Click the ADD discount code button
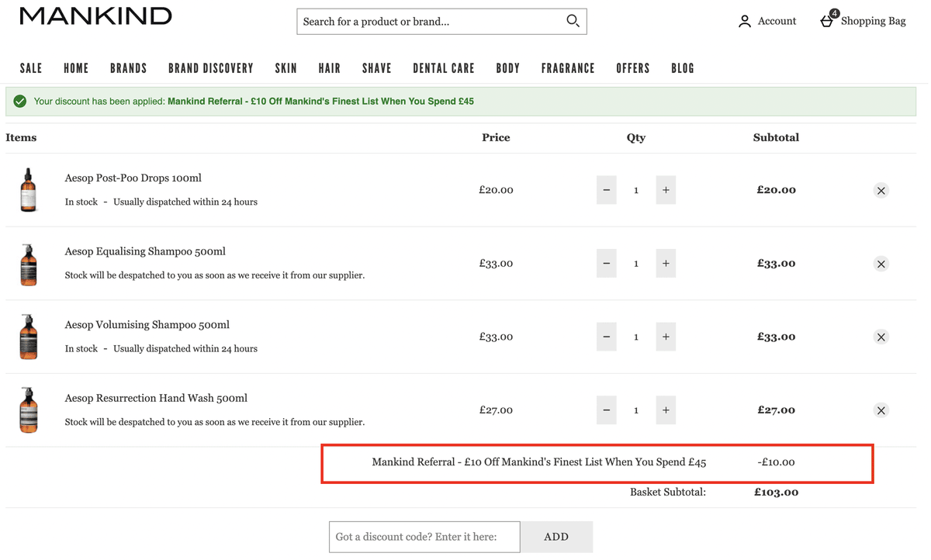 click(x=556, y=537)
